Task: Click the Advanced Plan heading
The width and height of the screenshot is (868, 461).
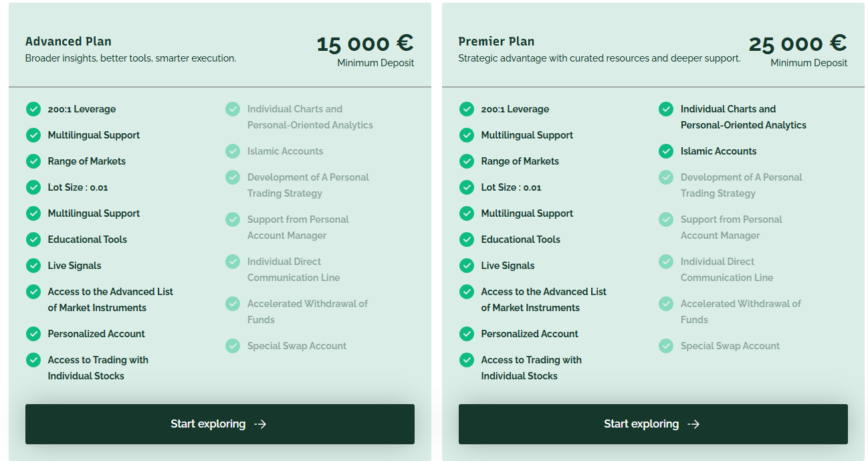Action: (68, 41)
